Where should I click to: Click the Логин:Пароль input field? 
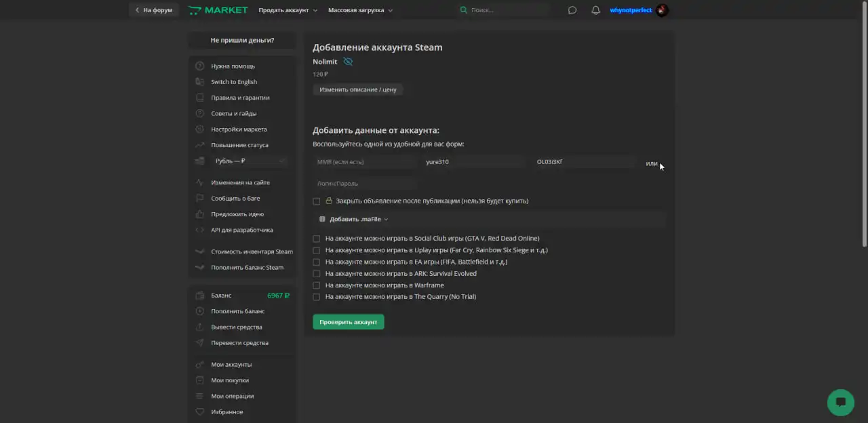pos(364,184)
